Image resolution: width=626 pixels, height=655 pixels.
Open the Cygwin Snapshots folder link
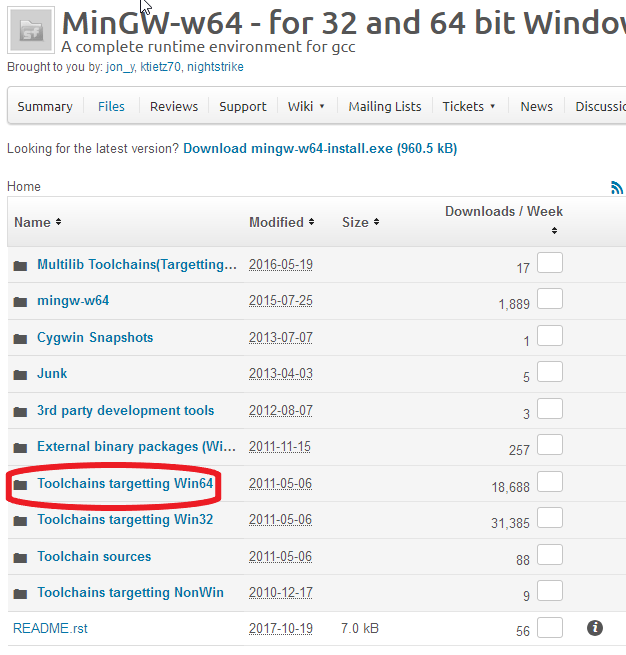tap(95, 338)
